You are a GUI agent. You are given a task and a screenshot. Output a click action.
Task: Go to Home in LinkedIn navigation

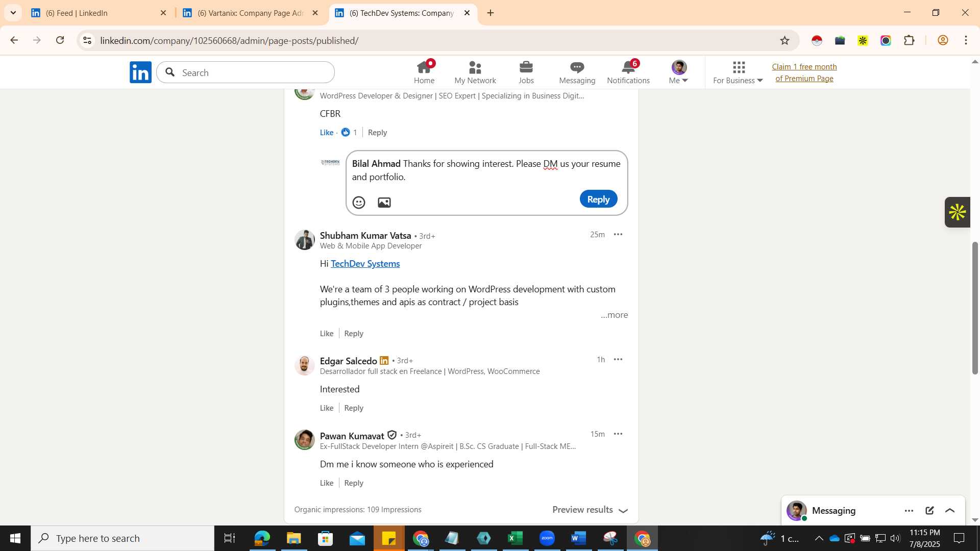424,72
